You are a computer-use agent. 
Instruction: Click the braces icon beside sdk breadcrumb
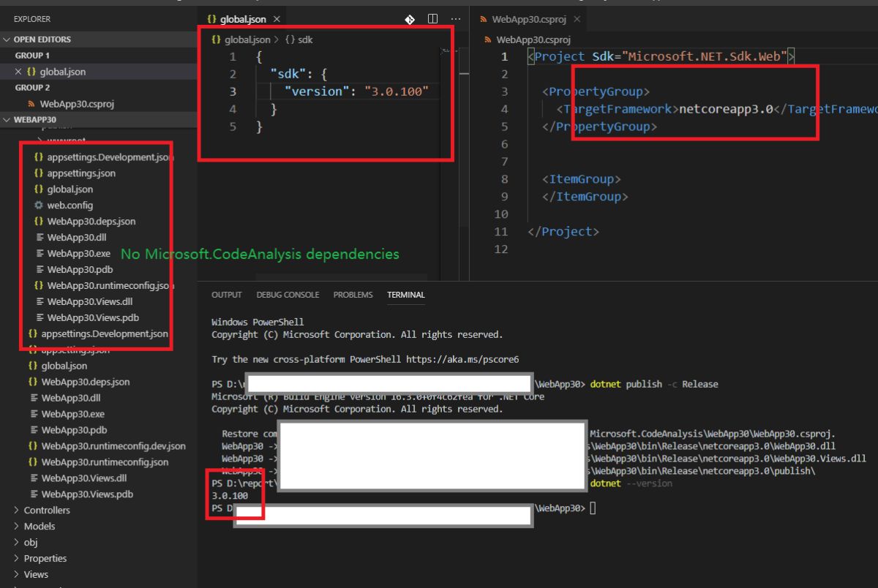pyautogui.click(x=290, y=39)
